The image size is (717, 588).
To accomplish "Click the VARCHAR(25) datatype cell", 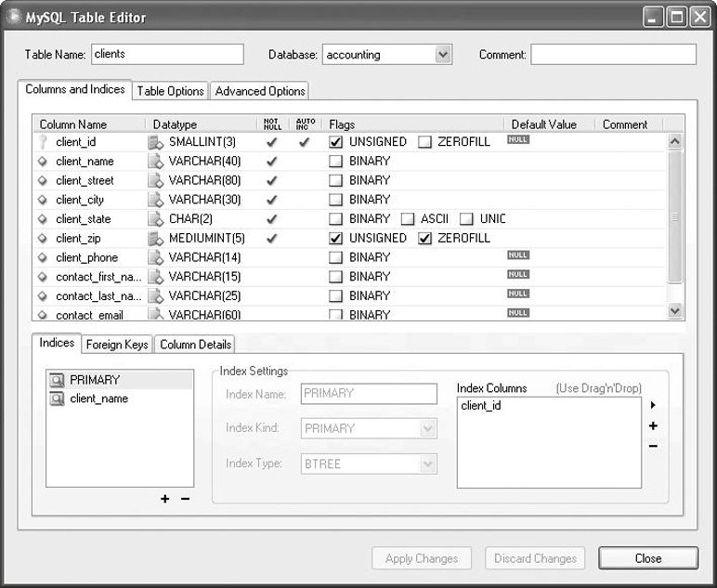I will (x=204, y=295).
